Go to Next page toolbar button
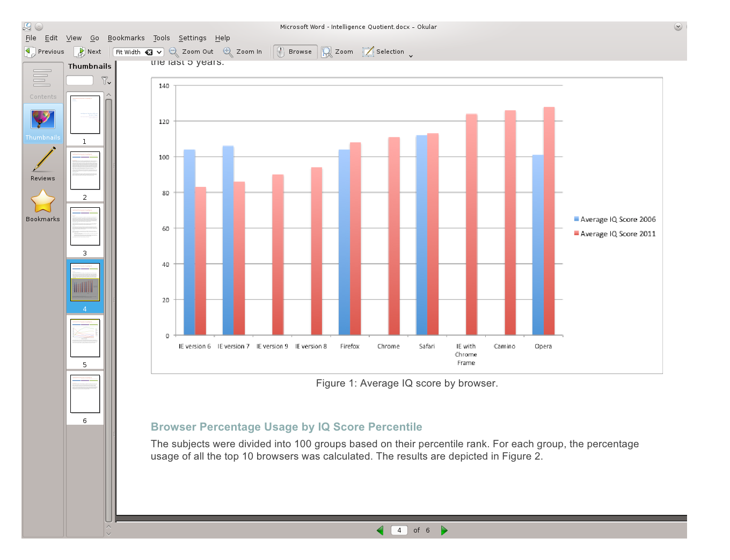This screenshot has width=730, height=560. pos(88,52)
